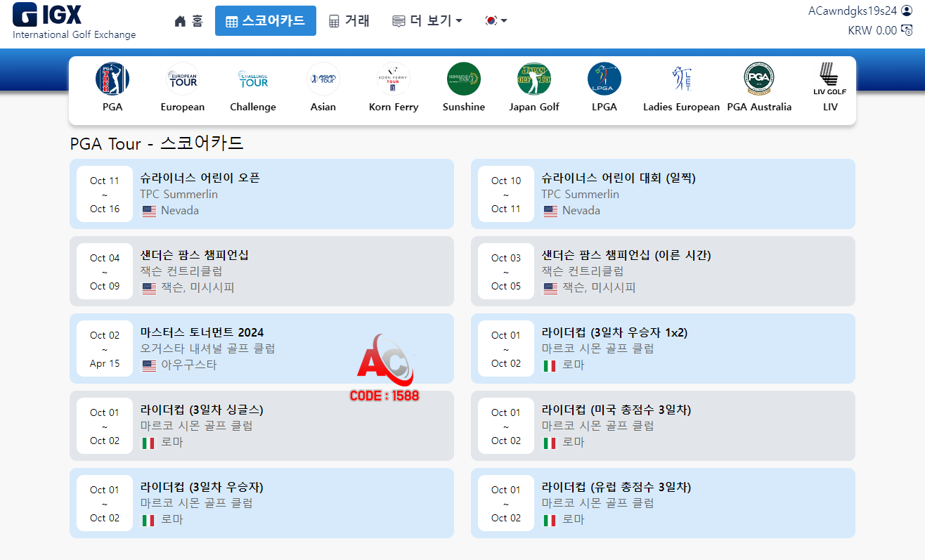Go to the 홈 home tab
This screenshot has height=560, width=925.
pos(188,21)
